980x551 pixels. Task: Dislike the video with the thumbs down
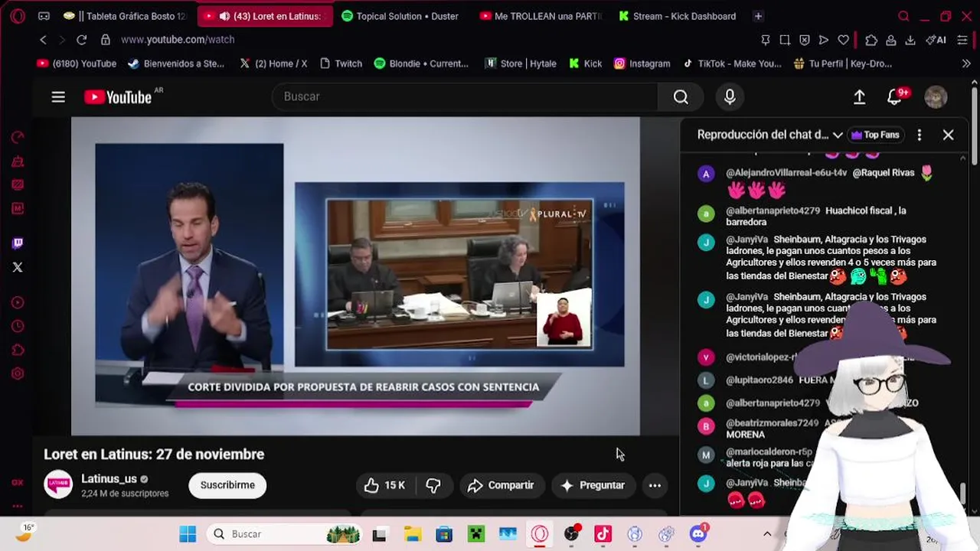coord(433,485)
